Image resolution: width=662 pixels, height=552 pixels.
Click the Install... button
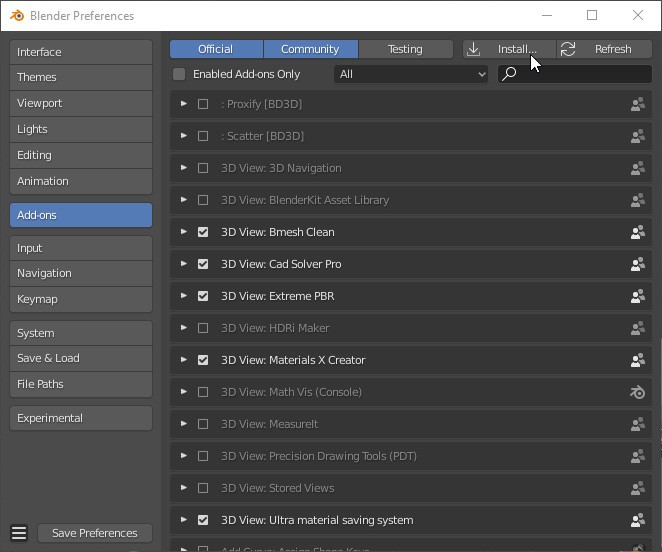(510, 49)
